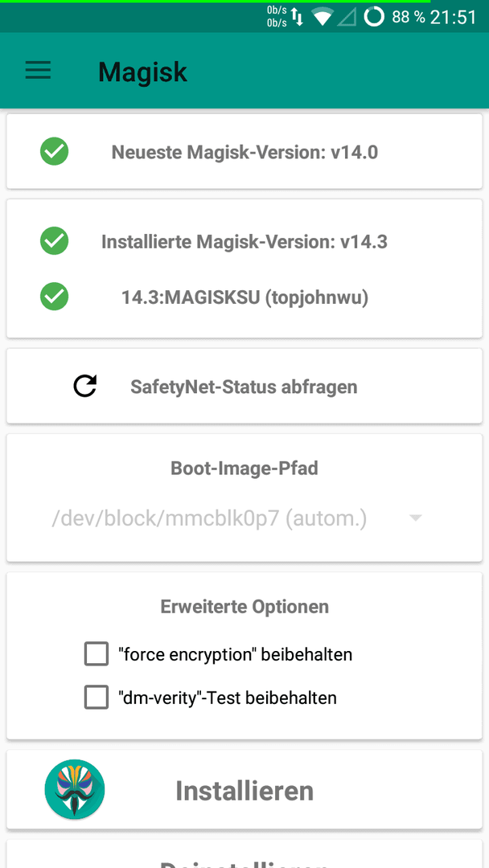Open the hamburger navigation menu

tap(39, 70)
